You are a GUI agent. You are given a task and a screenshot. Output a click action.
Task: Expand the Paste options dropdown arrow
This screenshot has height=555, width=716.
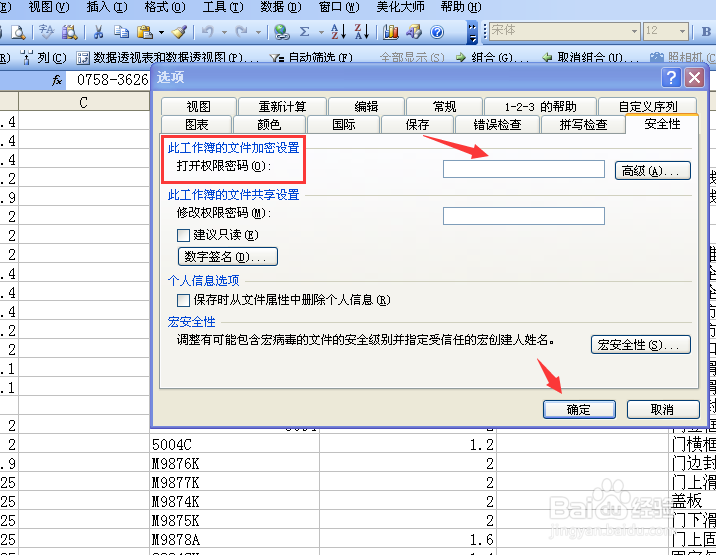(x=161, y=32)
